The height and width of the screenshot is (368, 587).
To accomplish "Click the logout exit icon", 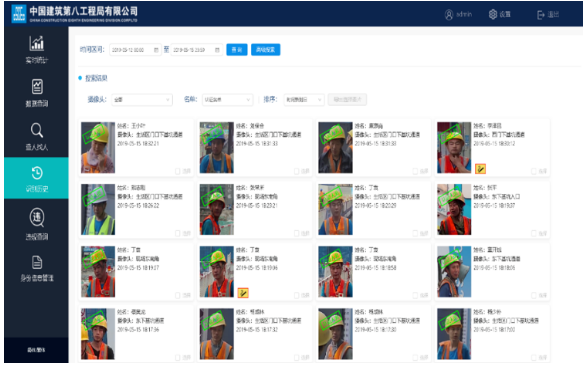I will coord(541,15).
